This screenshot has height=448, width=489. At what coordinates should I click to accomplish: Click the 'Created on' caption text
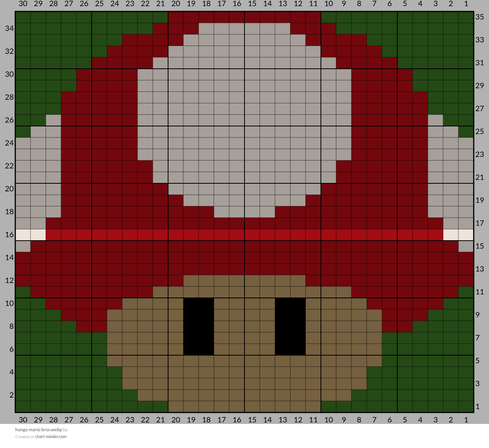pyautogui.click(x=25, y=437)
